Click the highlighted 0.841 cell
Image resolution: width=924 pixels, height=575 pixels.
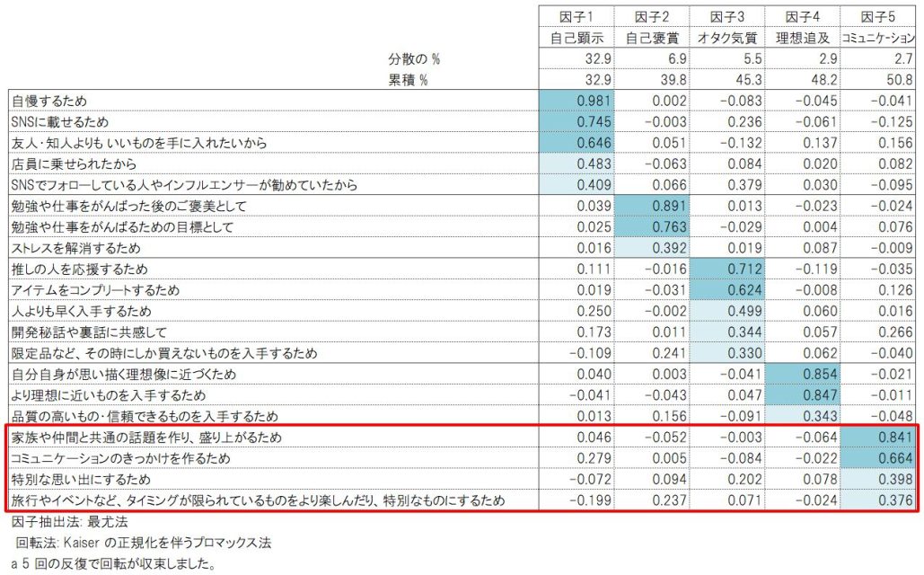click(x=878, y=438)
